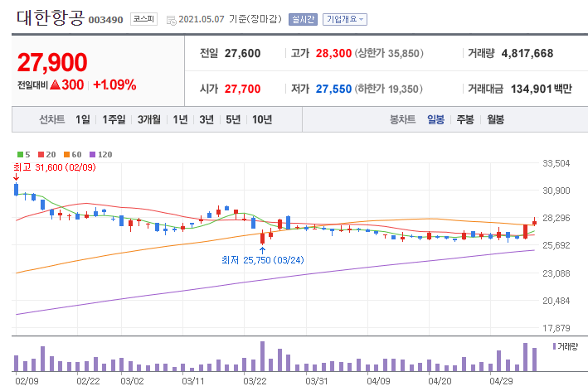The height and width of the screenshot is (391, 588).
Task: Switch to 일봉 daily candle chart
Action: tap(435, 119)
